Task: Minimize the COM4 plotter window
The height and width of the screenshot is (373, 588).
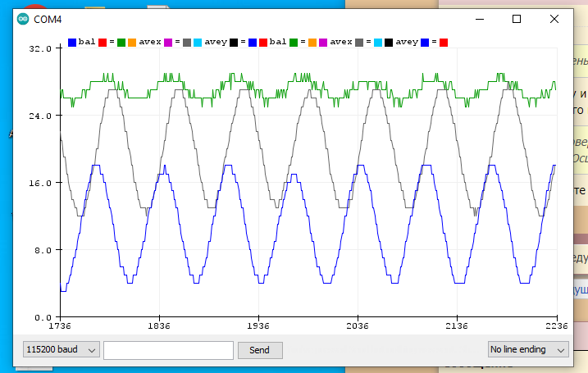Action: click(x=480, y=19)
